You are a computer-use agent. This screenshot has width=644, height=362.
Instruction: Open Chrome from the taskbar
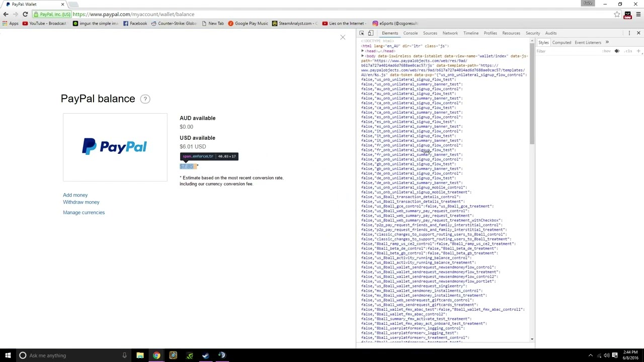[156, 355]
